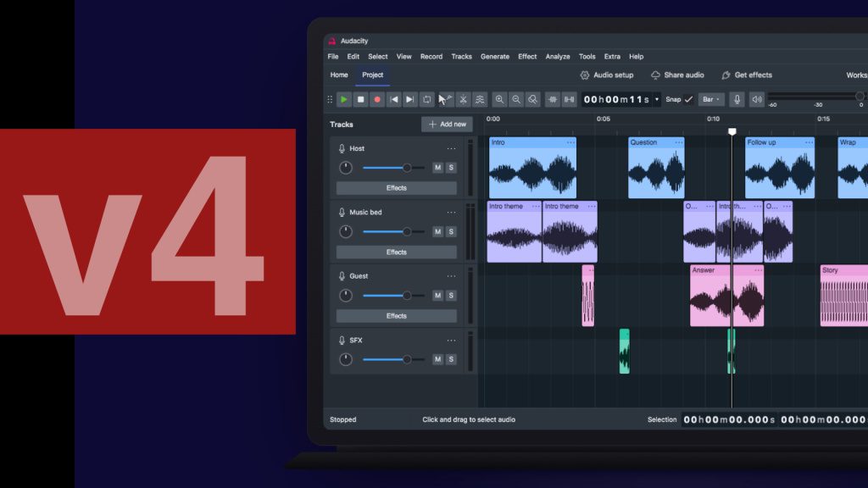Mute the Guest track
The image size is (868, 488).
[438, 296]
